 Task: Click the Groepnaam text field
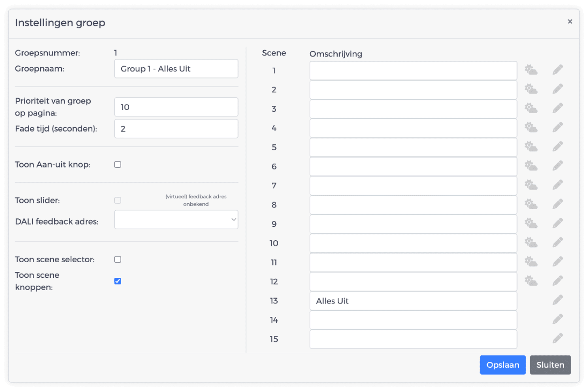176,69
